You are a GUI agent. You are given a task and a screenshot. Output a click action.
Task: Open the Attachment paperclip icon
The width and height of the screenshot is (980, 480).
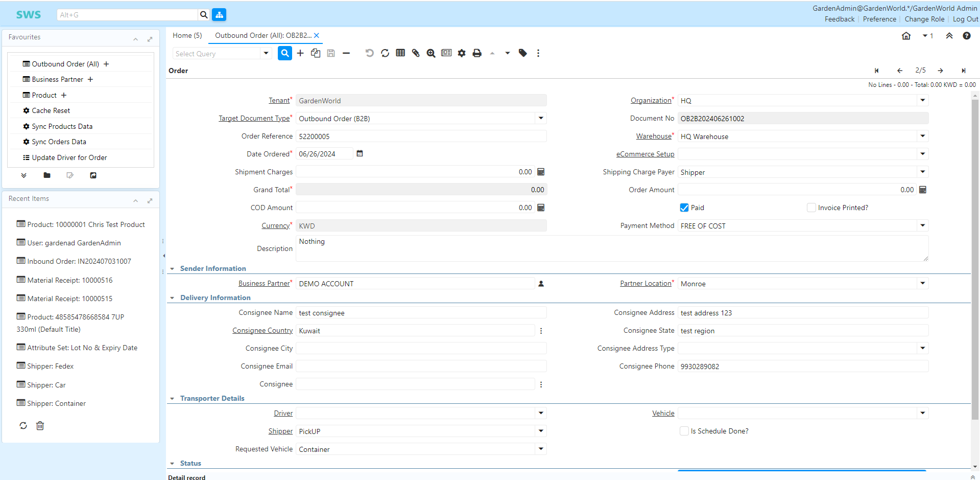pos(416,53)
